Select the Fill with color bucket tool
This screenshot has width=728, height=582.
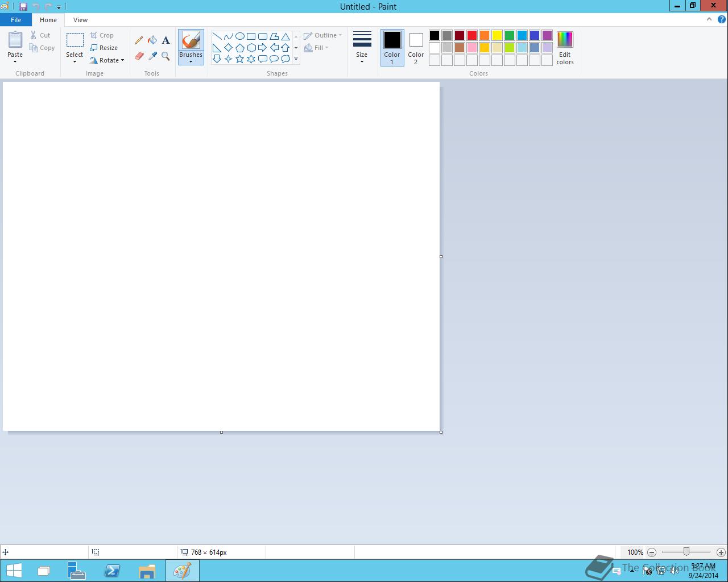pos(152,40)
